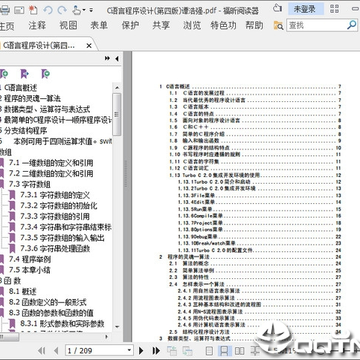
Task: Select bookmark 7.3.6 字符串处理函数
Action: (55, 248)
